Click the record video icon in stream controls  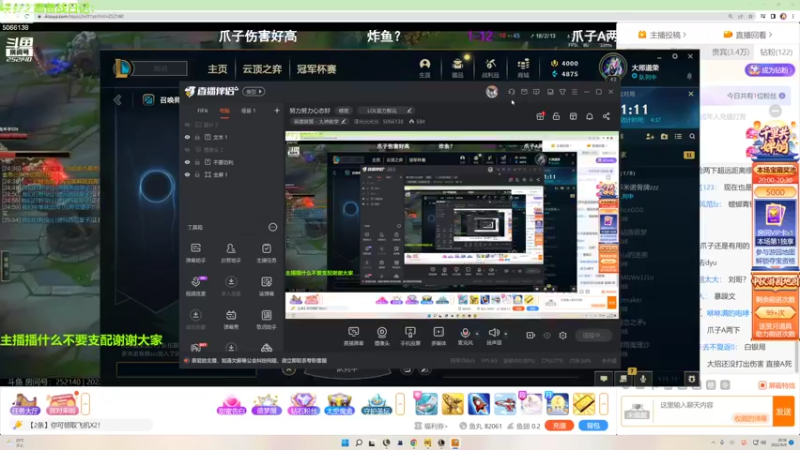click(x=531, y=335)
